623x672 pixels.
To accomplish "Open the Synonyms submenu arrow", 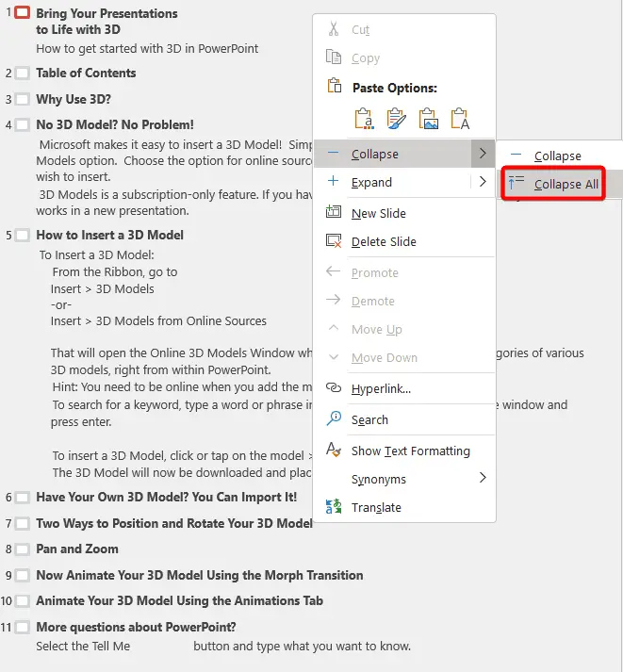I will pos(483,478).
